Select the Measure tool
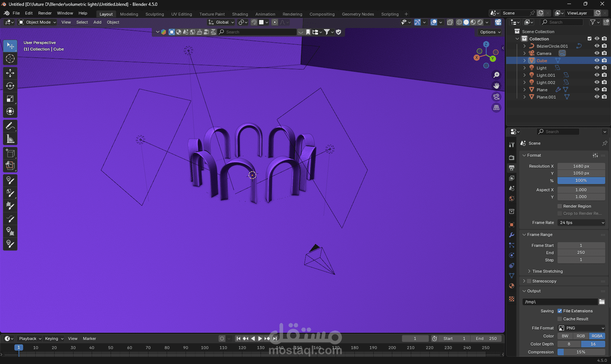Image resolution: width=611 pixels, height=364 pixels. click(x=10, y=139)
